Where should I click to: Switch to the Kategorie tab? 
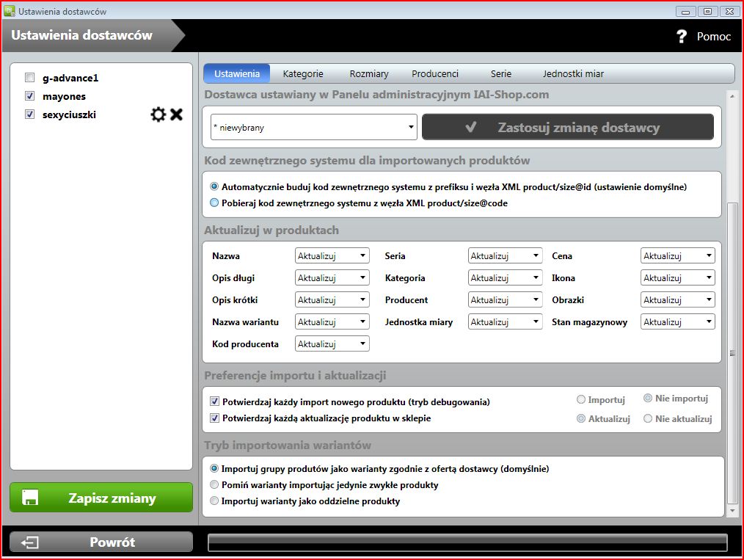click(x=303, y=73)
